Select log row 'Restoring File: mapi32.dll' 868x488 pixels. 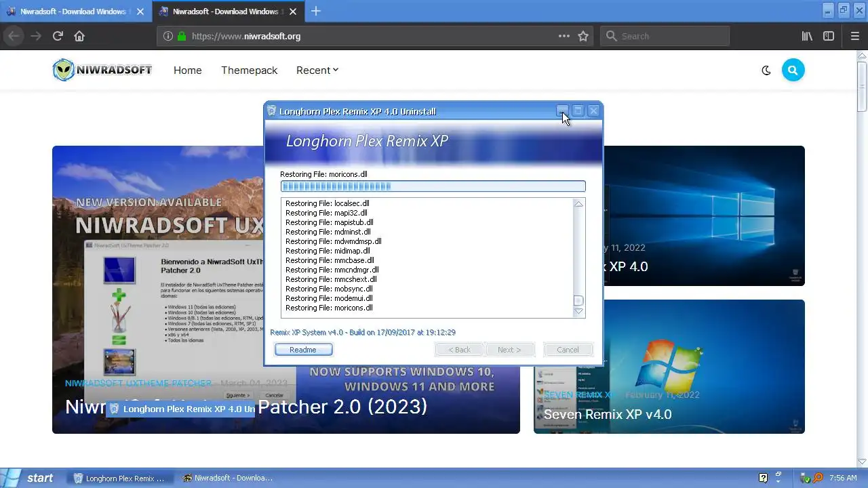click(x=326, y=213)
